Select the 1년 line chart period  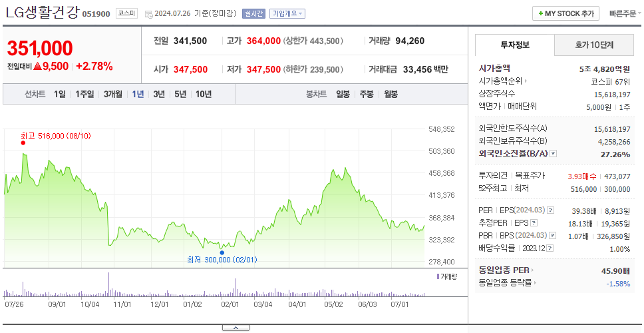click(138, 94)
